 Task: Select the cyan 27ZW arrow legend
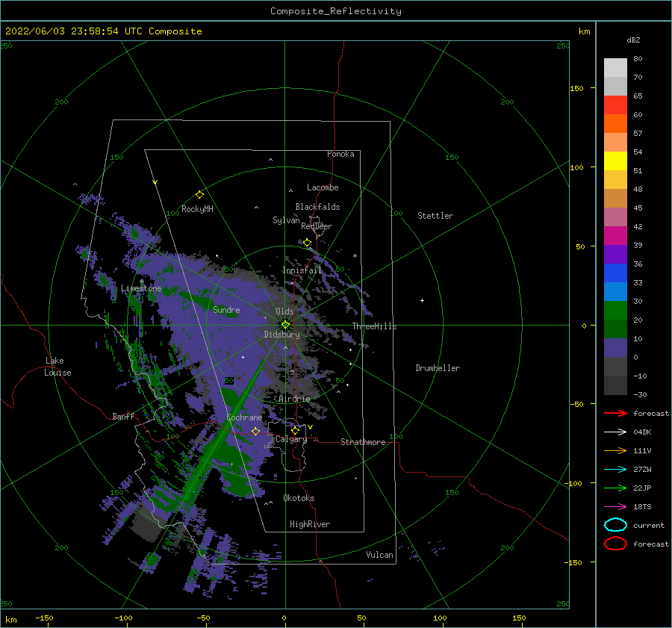point(616,470)
